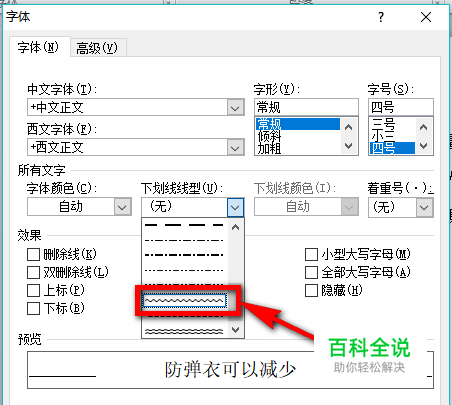Select the 字体(N) tab
452x405 pixels.
pyautogui.click(x=39, y=47)
